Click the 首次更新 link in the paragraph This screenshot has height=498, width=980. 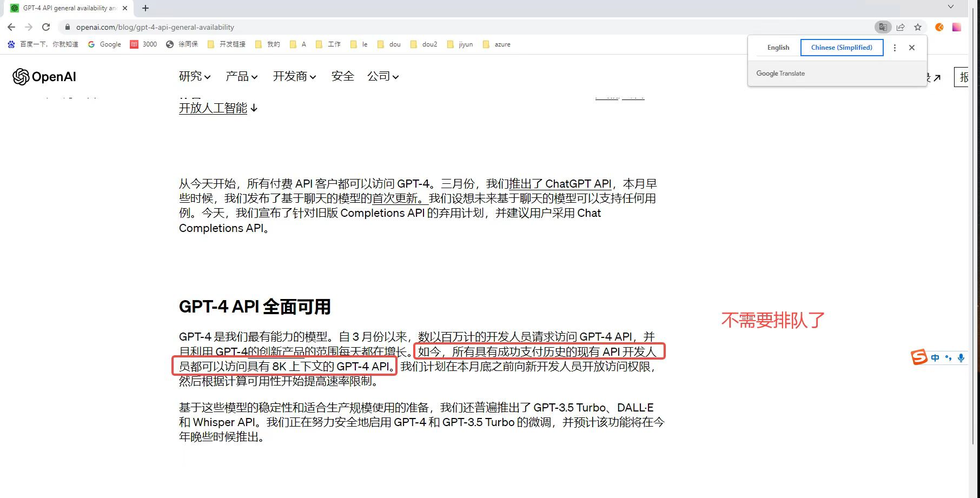pyautogui.click(x=394, y=198)
